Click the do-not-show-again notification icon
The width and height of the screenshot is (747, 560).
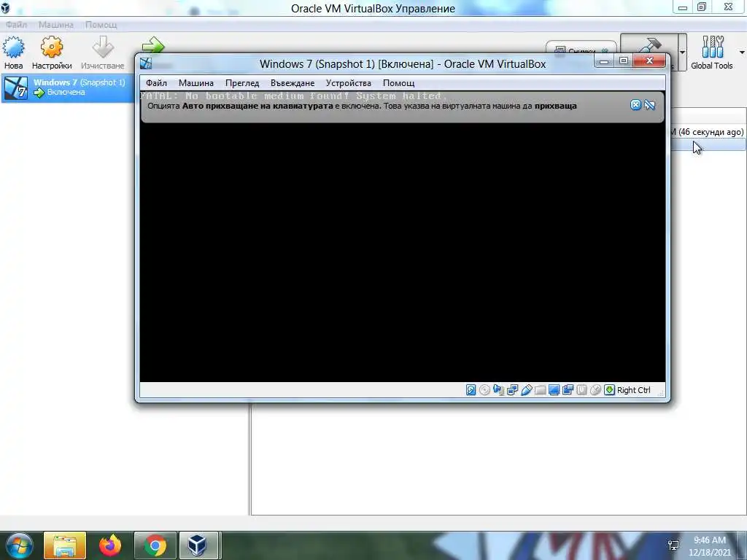[x=650, y=105]
